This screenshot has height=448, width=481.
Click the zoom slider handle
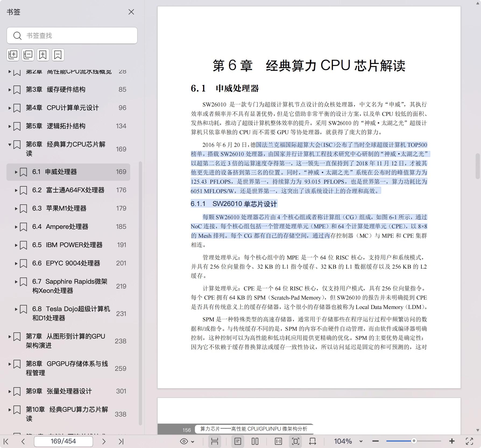tap(414, 441)
